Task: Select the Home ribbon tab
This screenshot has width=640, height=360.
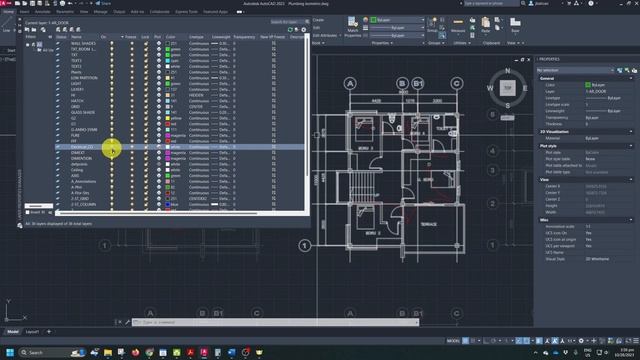Action: (x=8, y=12)
